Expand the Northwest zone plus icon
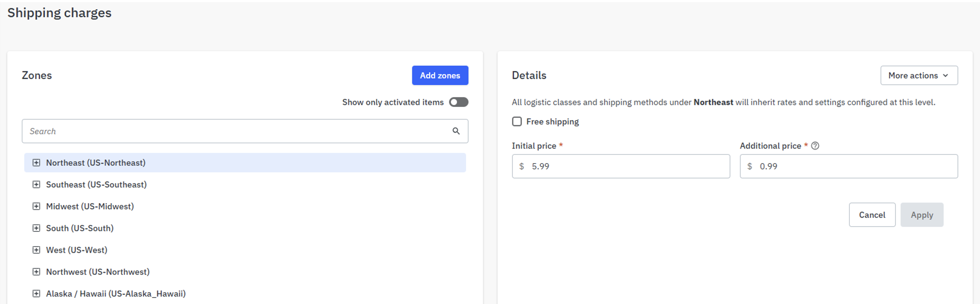This screenshot has height=304, width=980. [x=36, y=272]
